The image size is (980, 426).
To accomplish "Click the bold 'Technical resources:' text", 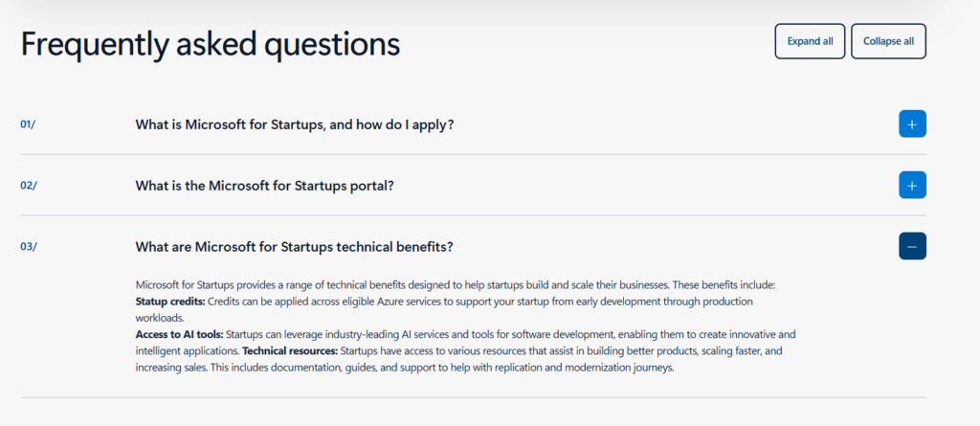I will click(290, 351).
